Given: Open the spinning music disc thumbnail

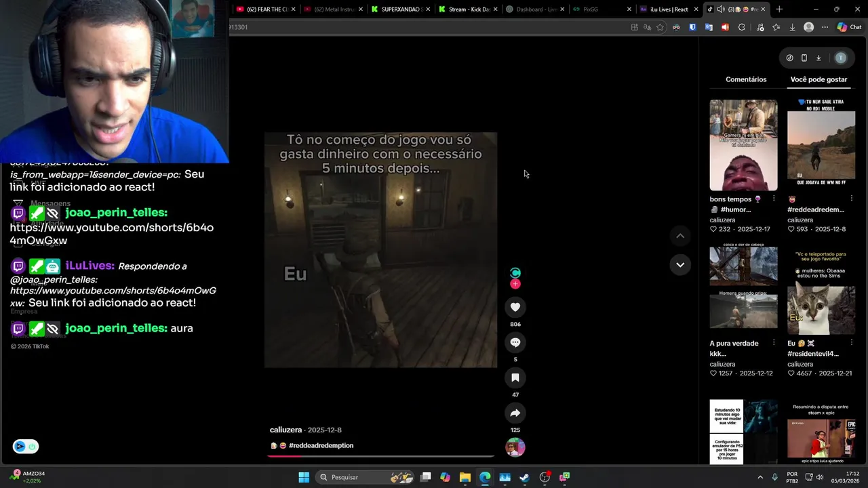Looking at the screenshot, I should tap(515, 447).
